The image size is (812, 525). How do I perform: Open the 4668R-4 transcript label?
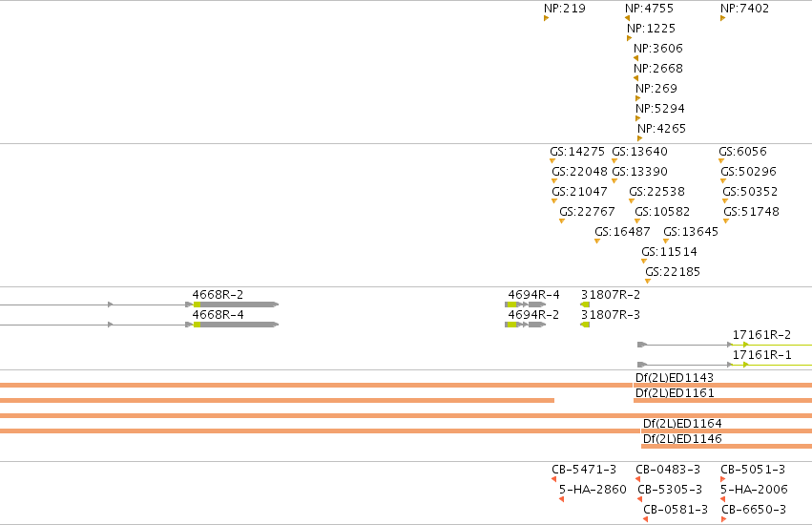tap(218, 315)
